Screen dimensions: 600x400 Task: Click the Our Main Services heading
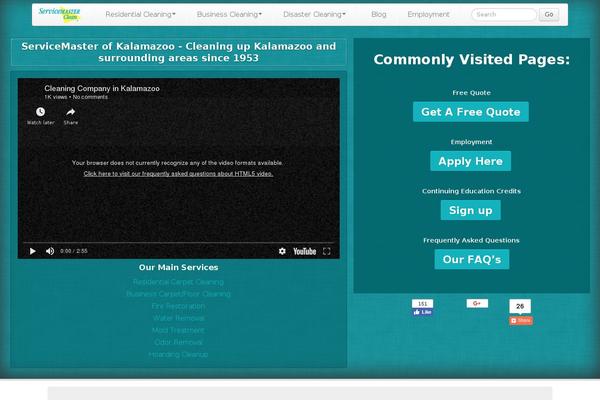pyautogui.click(x=178, y=268)
